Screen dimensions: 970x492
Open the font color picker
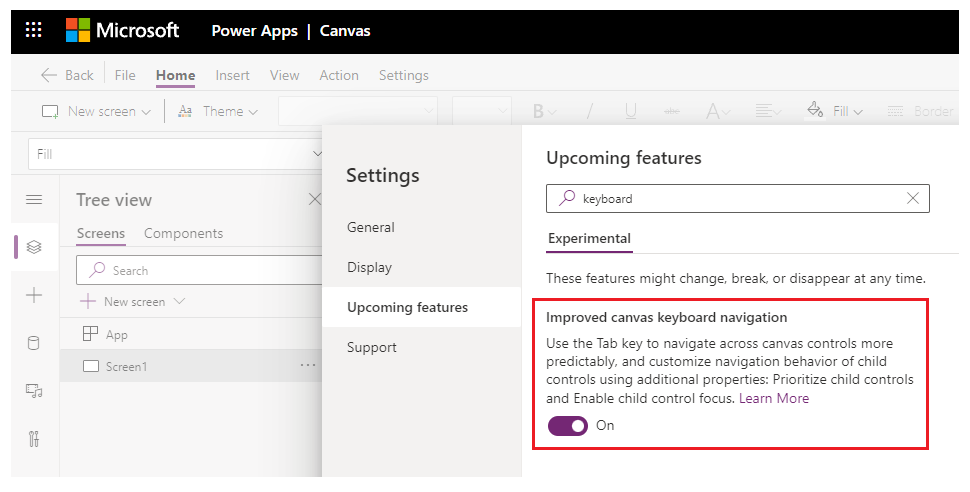coord(718,111)
